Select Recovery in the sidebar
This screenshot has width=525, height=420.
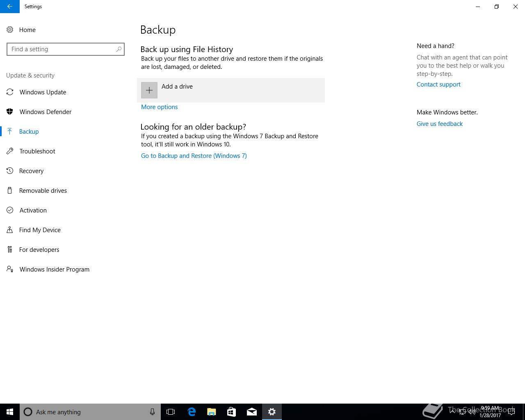tap(31, 171)
